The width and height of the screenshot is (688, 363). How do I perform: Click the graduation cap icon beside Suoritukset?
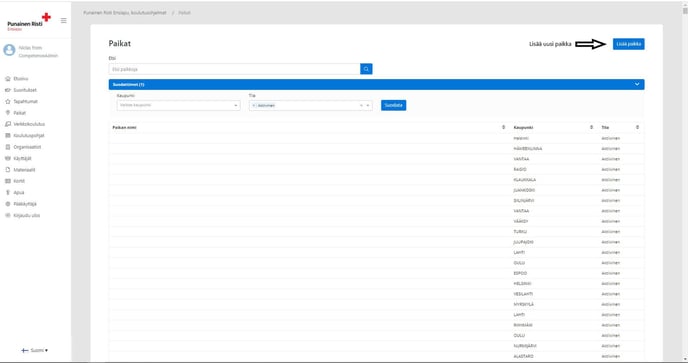(x=7, y=90)
